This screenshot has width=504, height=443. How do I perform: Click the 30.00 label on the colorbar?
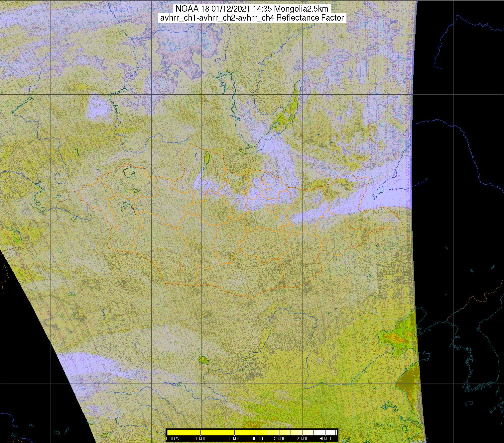257,439
